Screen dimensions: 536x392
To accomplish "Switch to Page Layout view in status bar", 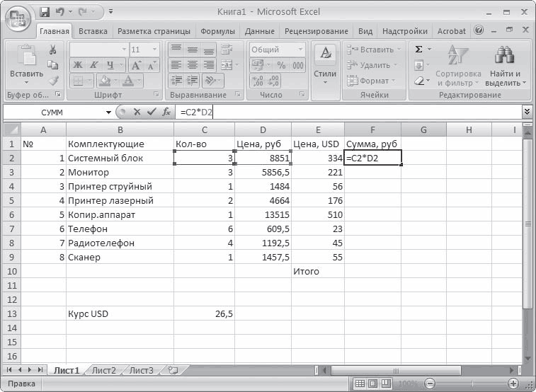I will click(x=374, y=384).
